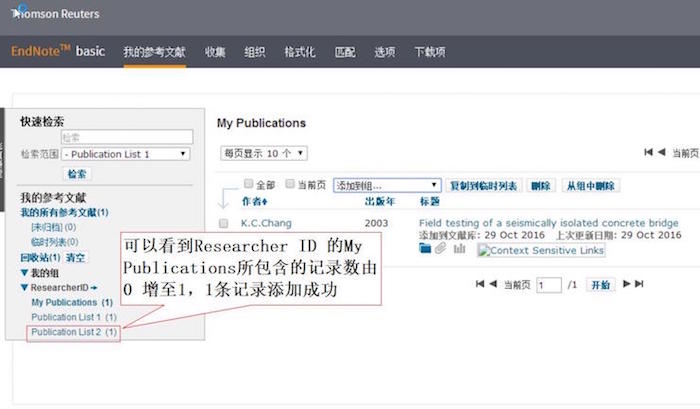Open the 检索范围 Publication List 1 dropdown
Viewport: 700px width, 409px height.
[x=125, y=154]
